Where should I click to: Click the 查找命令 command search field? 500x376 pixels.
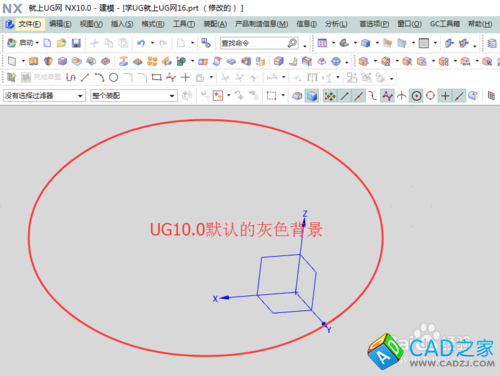[259, 43]
